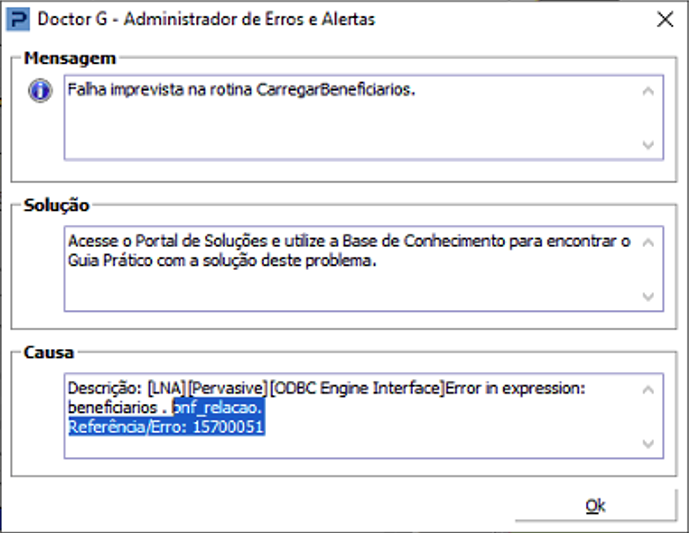The image size is (689, 533).
Task: Click the highlighted Referência/Erro: 15700051 text
Action: pos(166,427)
